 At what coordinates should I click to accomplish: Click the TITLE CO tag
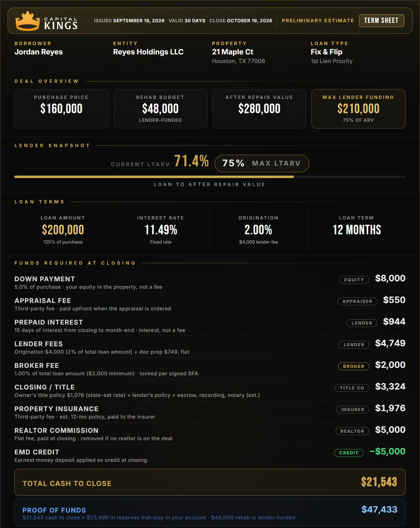[x=352, y=388]
